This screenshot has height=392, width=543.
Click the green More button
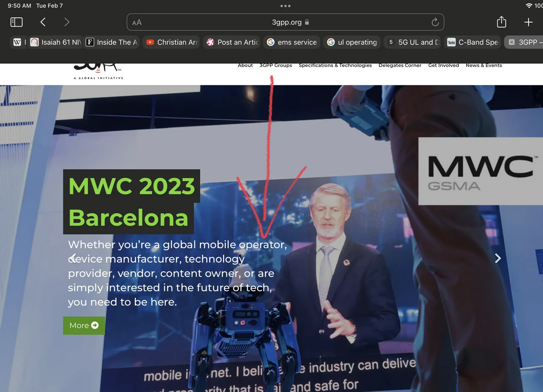84,325
